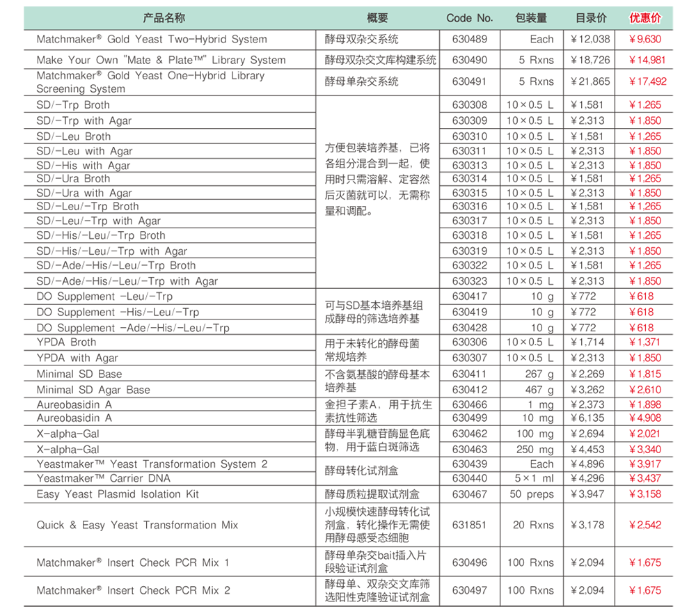The height and width of the screenshot is (616, 696).
Task: Select DO Supplement -His/-Leu/-Trp product name
Action: (x=118, y=313)
